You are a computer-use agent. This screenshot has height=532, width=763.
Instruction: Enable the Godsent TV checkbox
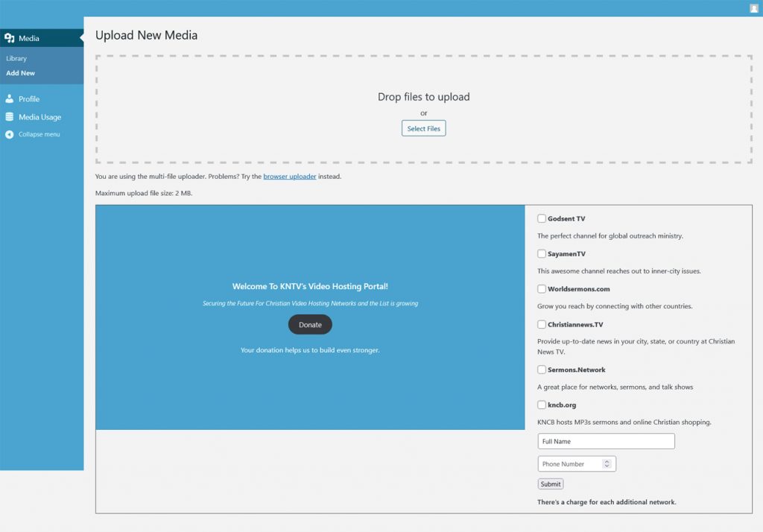(542, 219)
